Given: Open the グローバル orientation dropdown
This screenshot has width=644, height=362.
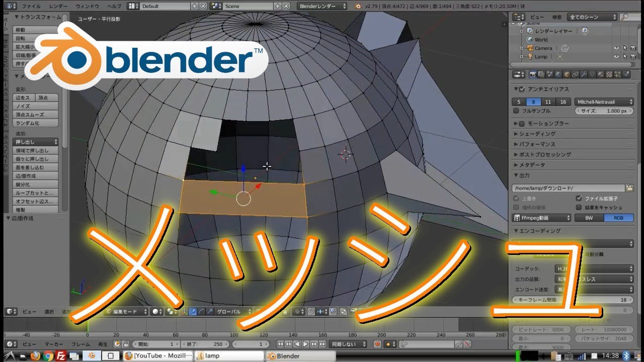Looking at the screenshot, I should pyautogui.click(x=233, y=312).
